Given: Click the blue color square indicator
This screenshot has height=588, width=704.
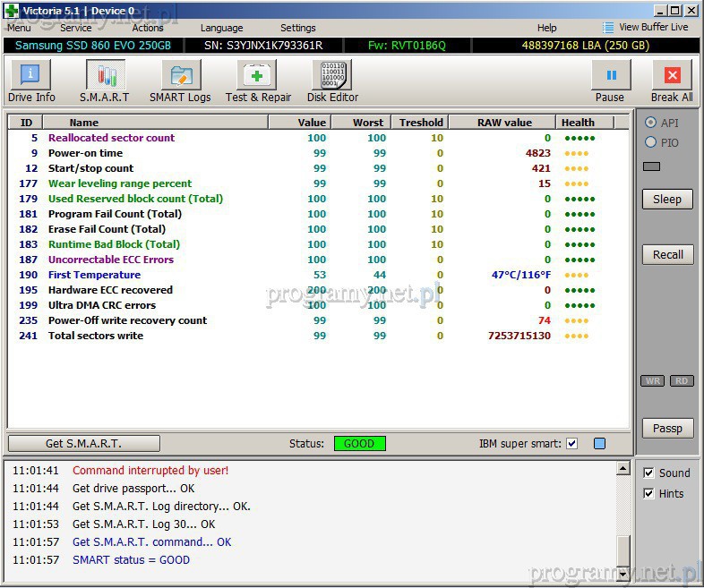Looking at the screenshot, I should (599, 444).
